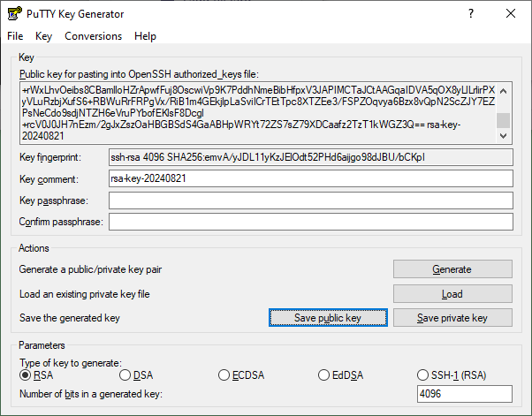Click 'Load an existing private key file' text
Screen dimensions: 532x416
85,294
